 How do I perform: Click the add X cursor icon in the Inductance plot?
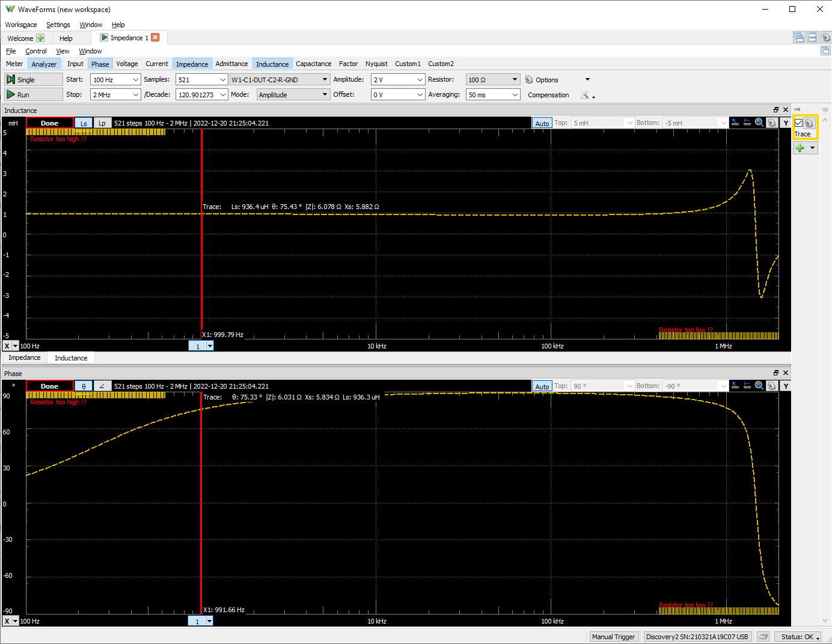coord(735,123)
